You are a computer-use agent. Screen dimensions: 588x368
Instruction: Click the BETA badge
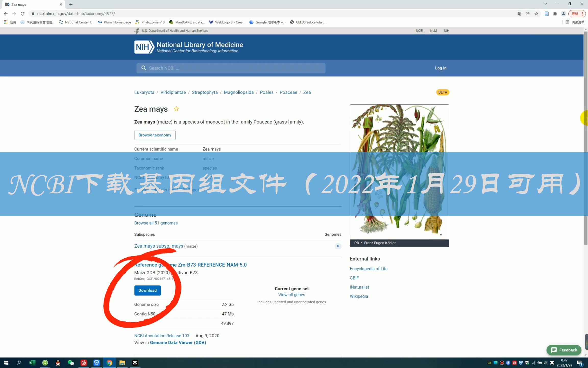(x=443, y=92)
